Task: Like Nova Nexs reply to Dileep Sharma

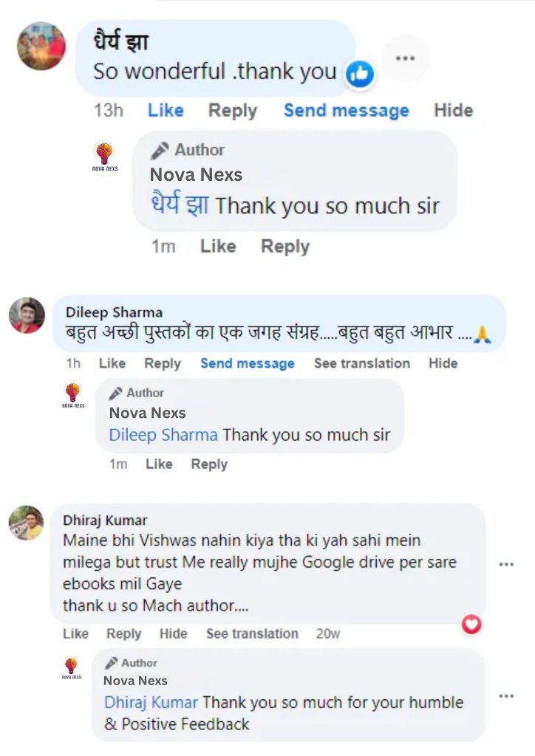Action: 159,464
